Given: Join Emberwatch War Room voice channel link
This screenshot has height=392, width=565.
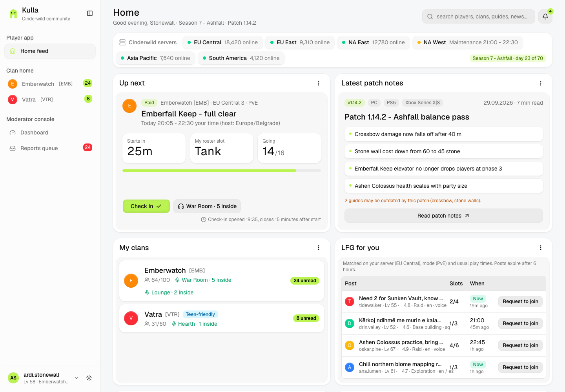Looking at the screenshot, I should (x=203, y=280).
